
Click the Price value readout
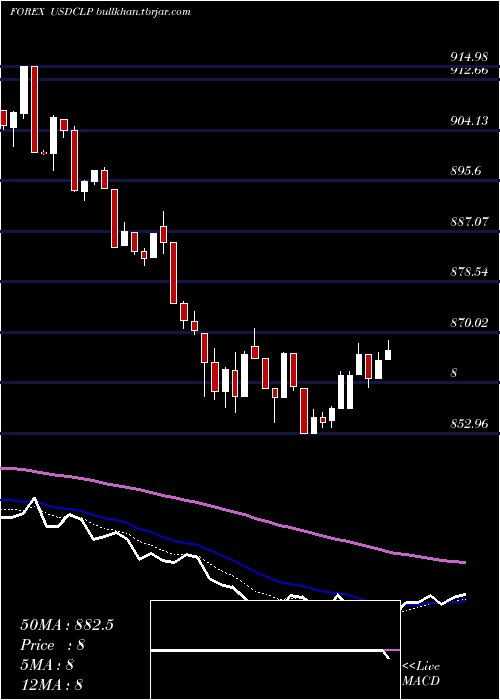[52, 645]
